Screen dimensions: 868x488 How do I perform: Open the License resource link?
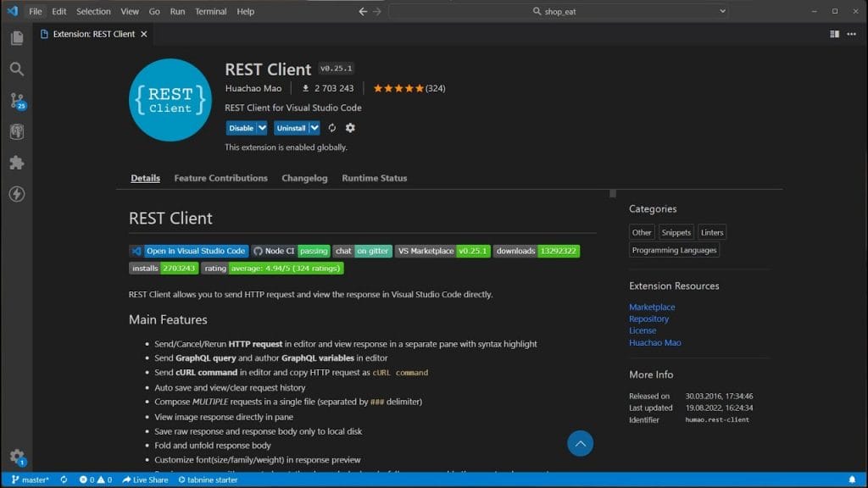click(643, 330)
